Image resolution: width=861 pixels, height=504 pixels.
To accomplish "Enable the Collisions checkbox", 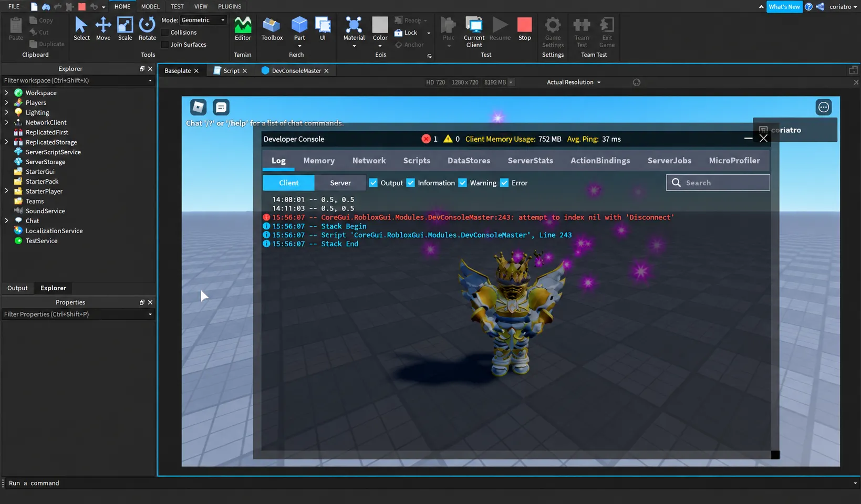I will (165, 33).
